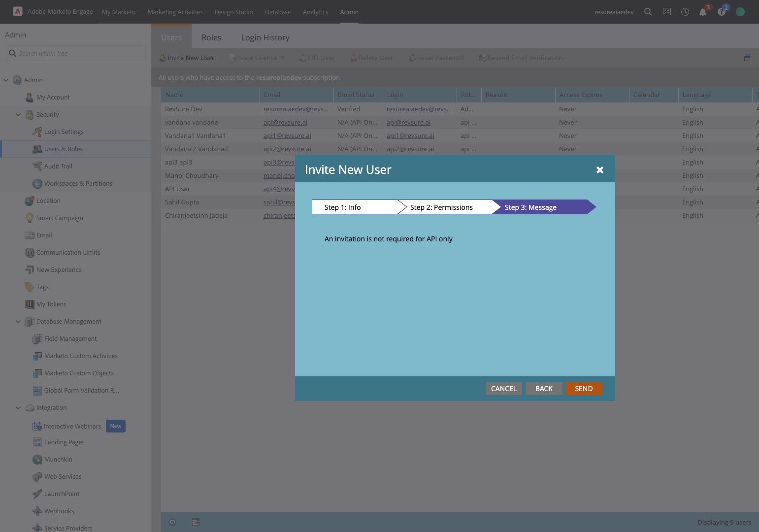Viewport: 759px width, 532px height.
Task: Click the Delete User toolbar button
Action: (372, 58)
